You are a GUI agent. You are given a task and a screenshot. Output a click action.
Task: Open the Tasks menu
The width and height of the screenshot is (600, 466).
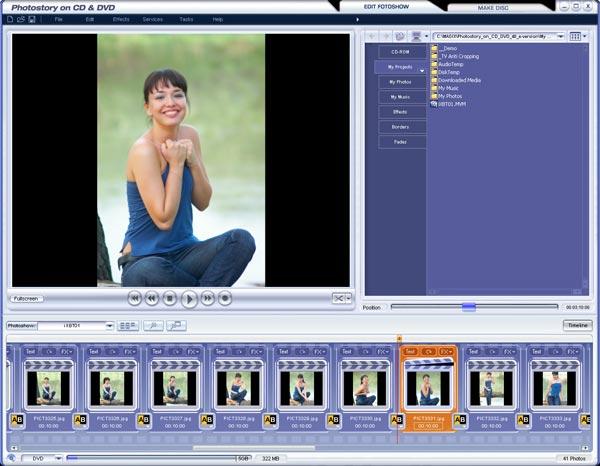tap(186, 19)
